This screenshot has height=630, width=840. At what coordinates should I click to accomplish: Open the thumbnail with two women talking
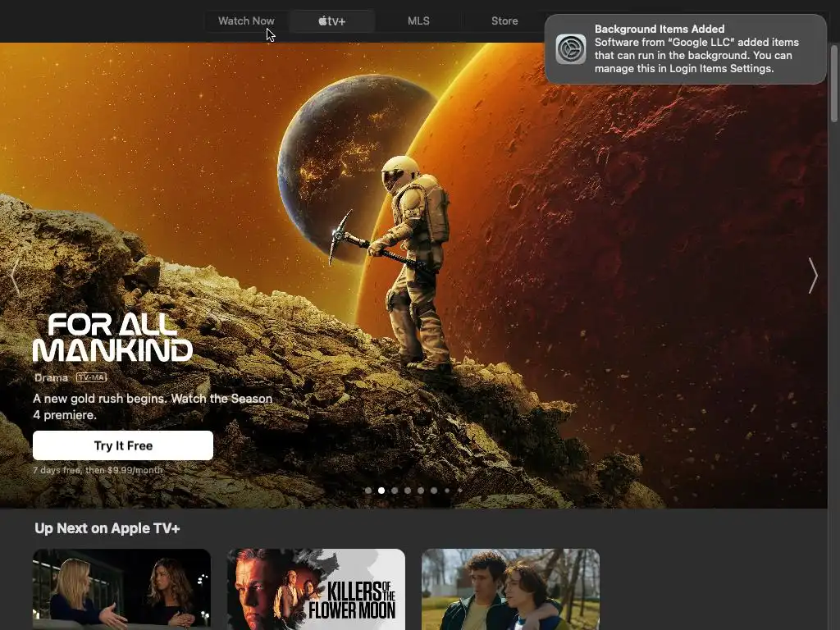pyautogui.click(x=121, y=589)
